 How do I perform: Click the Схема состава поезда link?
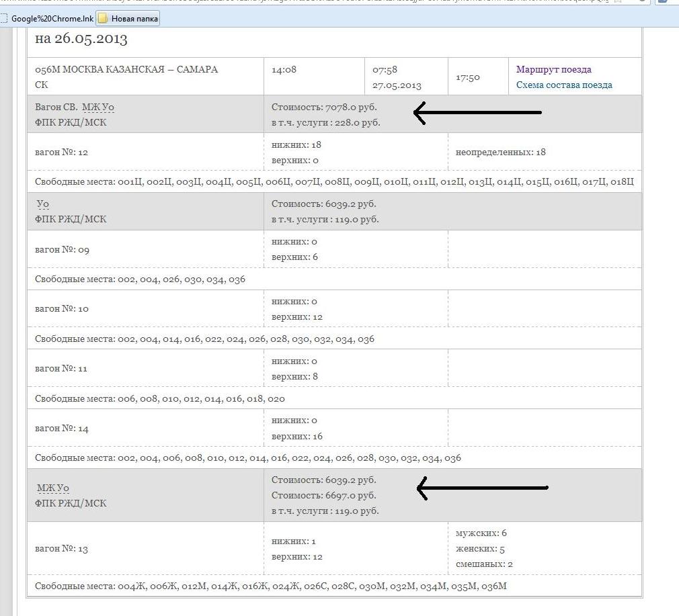[x=563, y=85]
